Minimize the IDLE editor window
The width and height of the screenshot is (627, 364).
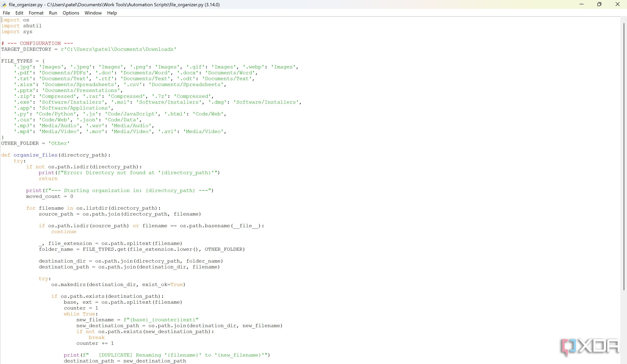coord(582,5)
